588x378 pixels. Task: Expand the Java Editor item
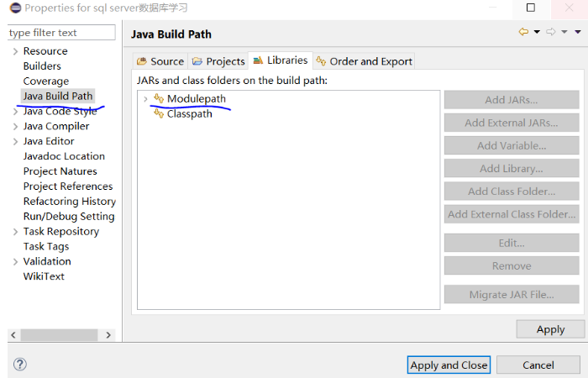pyautogui.click(x=15, y=142)
